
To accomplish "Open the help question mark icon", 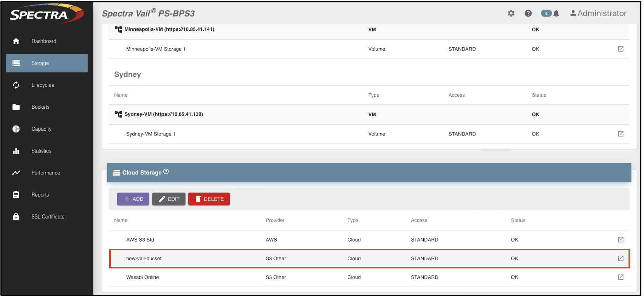I will (x=528, y=13).
